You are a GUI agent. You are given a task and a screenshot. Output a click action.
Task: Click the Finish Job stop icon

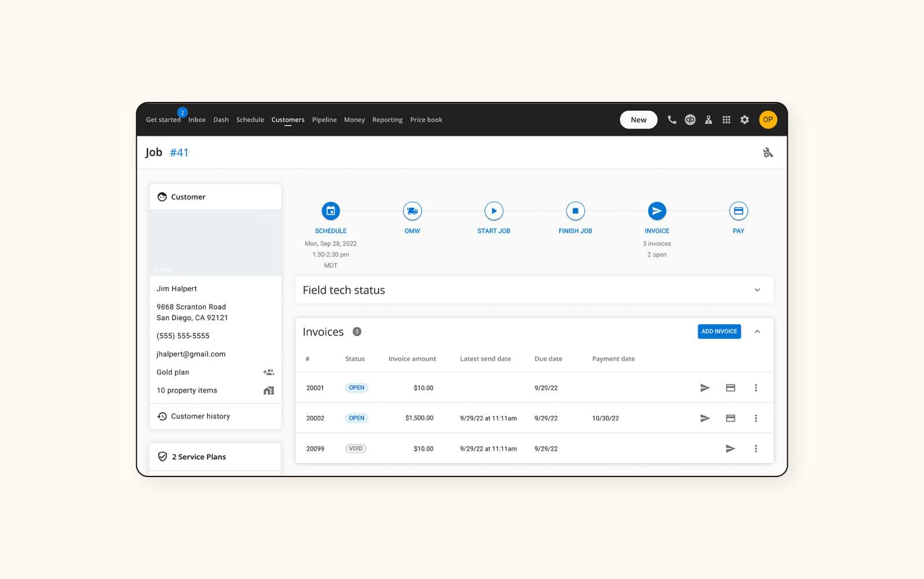tap(575, 211)
